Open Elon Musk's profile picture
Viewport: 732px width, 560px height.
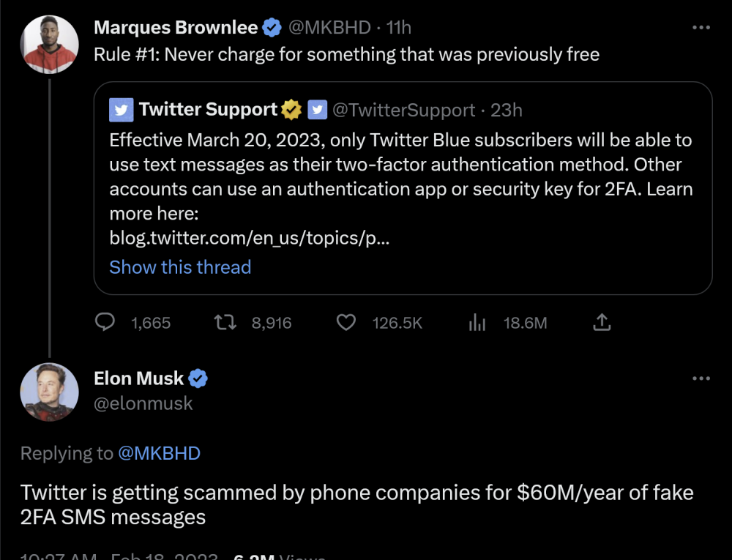tap(49, 392)
